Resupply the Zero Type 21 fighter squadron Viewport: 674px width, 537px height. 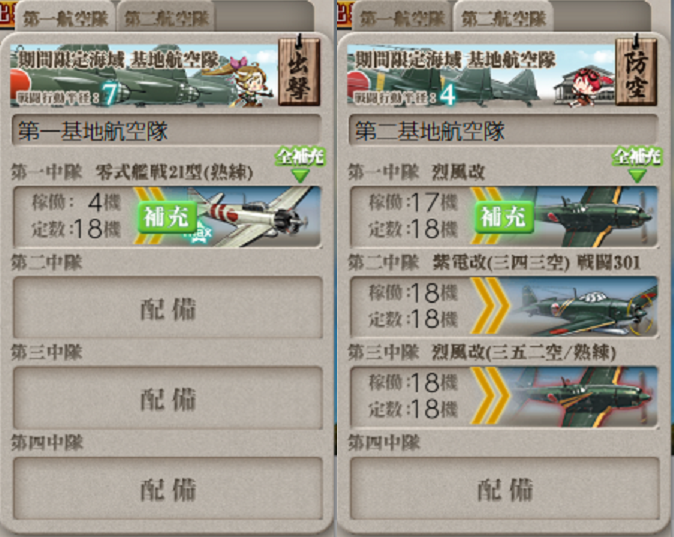pyautogui.click(x=167, y=217)
